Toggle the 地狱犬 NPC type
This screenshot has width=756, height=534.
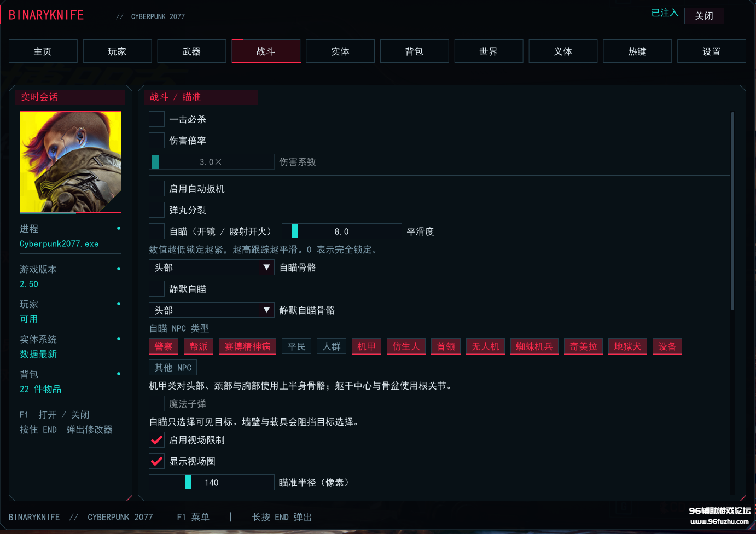coord(627,346)
